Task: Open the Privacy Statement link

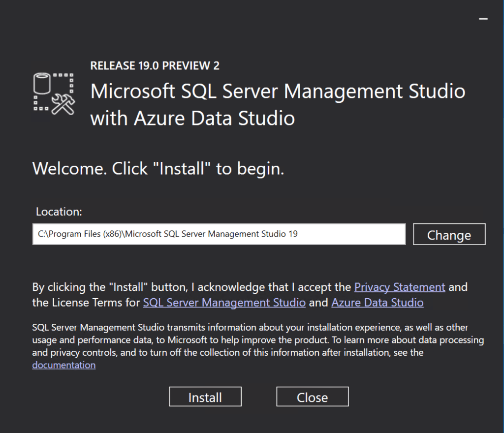Action: point(400,287)
